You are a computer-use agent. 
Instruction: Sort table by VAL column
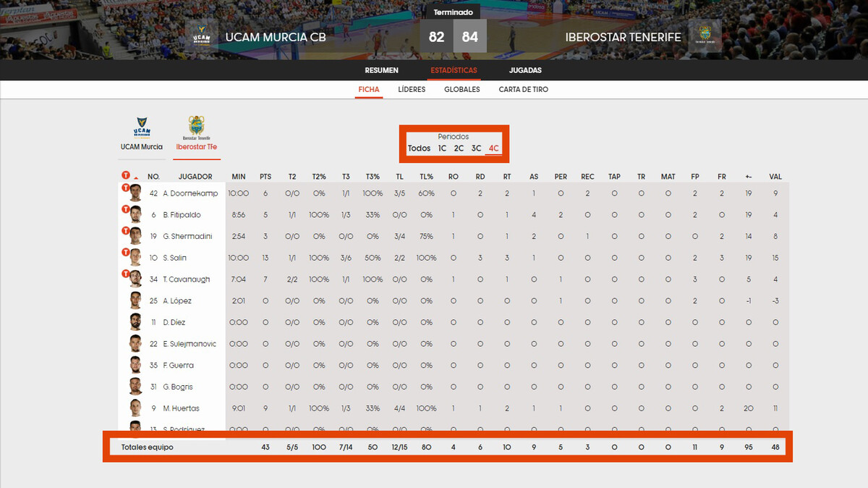775,177
